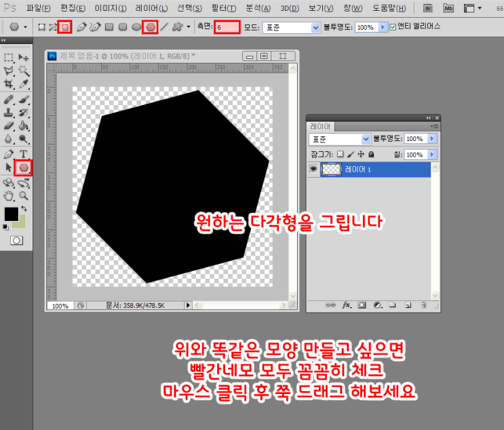The image size is (504, 430).
Task: Select the Paint Bucket tool
Action: [x=24, y=125]
